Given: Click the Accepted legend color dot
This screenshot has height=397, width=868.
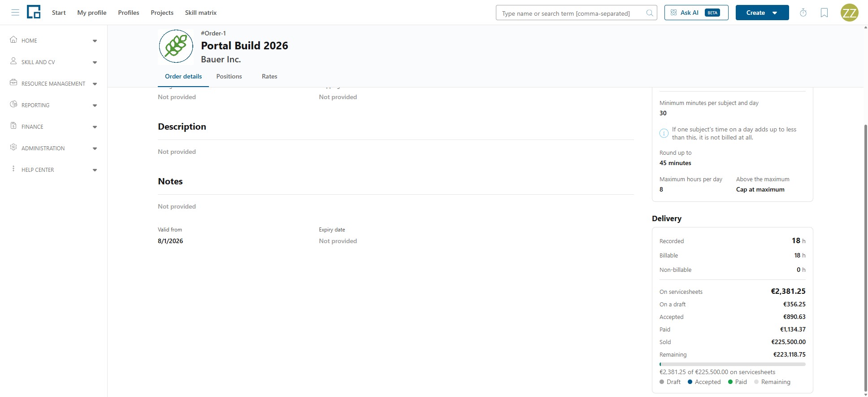Looking at the screenshot, I should click(690, 382).
